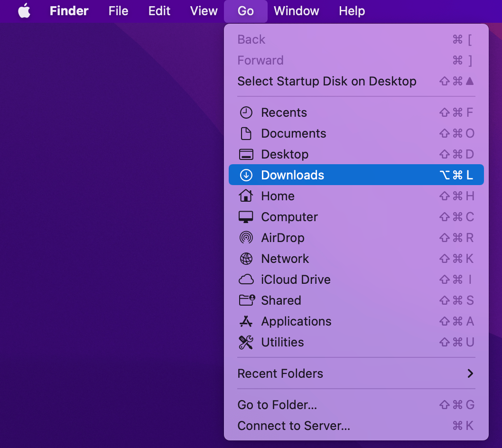Click the Downloads arrow circle icon
The width and height of the screenshot is (502, 448).
tap(246, 175)
